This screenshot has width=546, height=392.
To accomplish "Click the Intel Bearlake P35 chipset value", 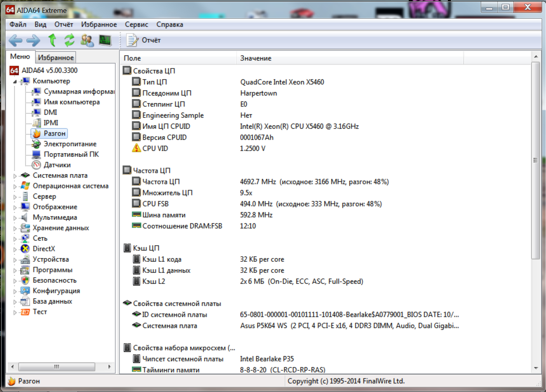I will click(267, 359).
